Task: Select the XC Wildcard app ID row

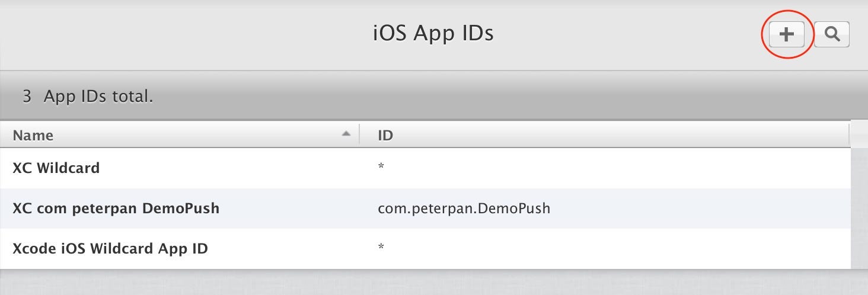Action: (426, 168)
